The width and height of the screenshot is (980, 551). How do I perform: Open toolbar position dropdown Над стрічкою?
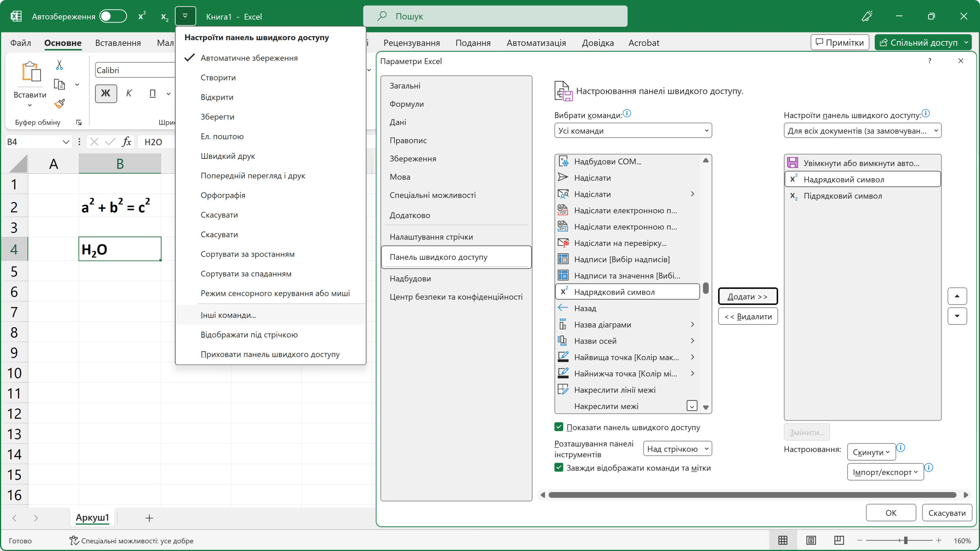click(677, 449)
